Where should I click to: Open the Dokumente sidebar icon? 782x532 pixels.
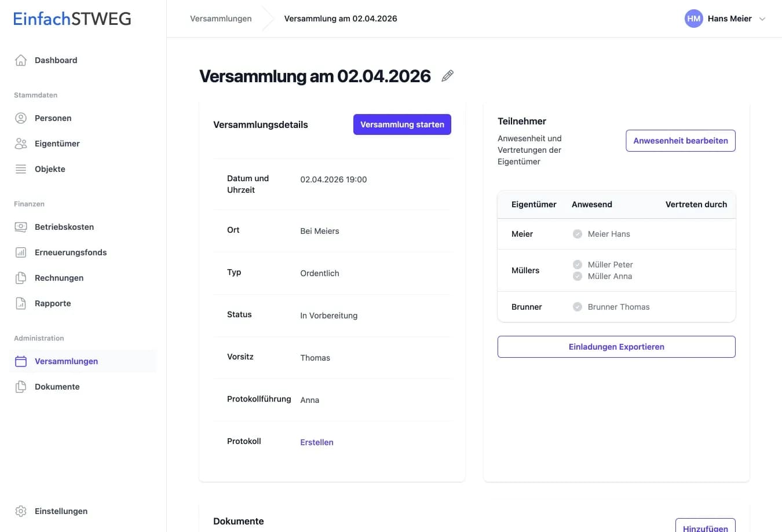coord(20,387)
